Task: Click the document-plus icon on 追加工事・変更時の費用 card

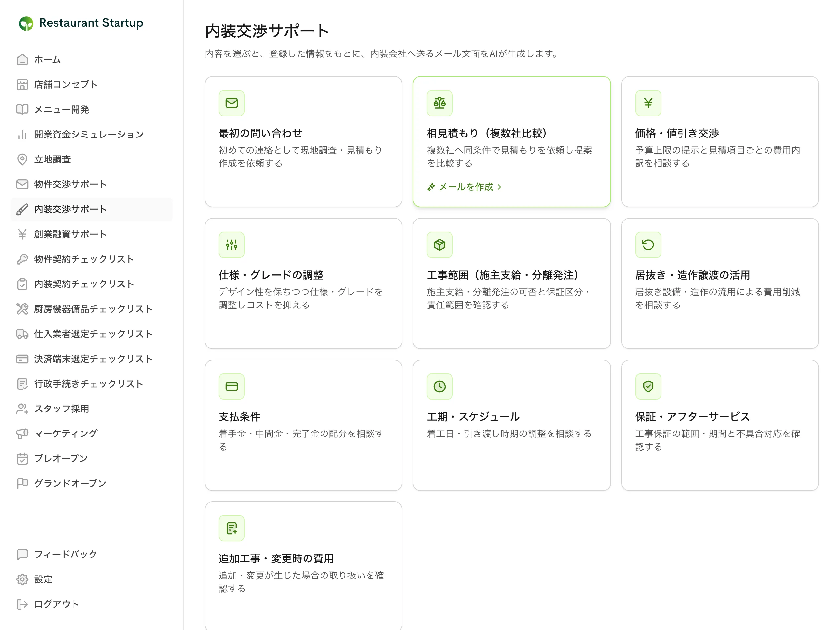Action: pyautogui.click(x=232, y=528)
